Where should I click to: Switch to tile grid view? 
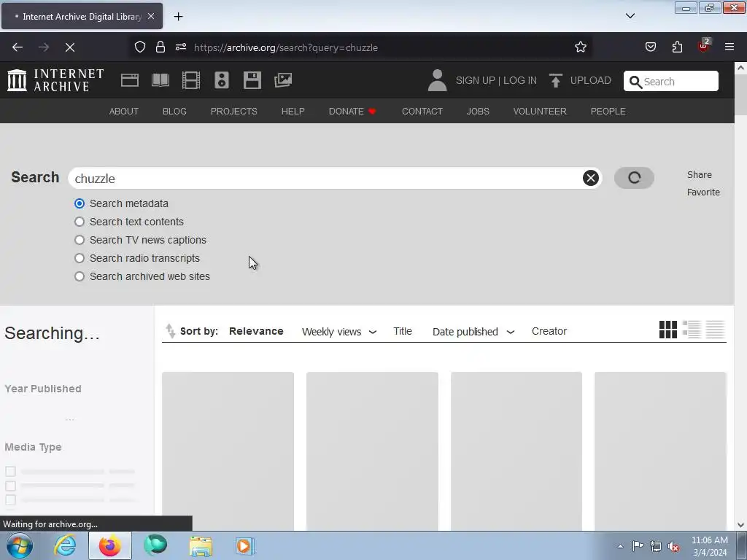[668, 330]
